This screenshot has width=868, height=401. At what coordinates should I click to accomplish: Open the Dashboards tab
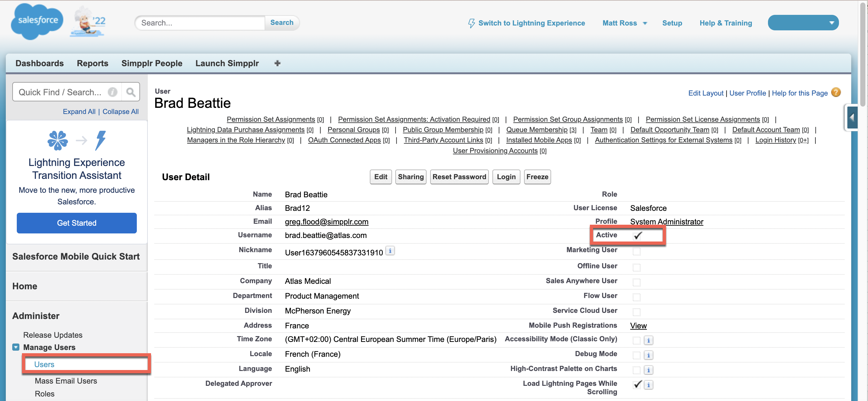click(39, 63)
